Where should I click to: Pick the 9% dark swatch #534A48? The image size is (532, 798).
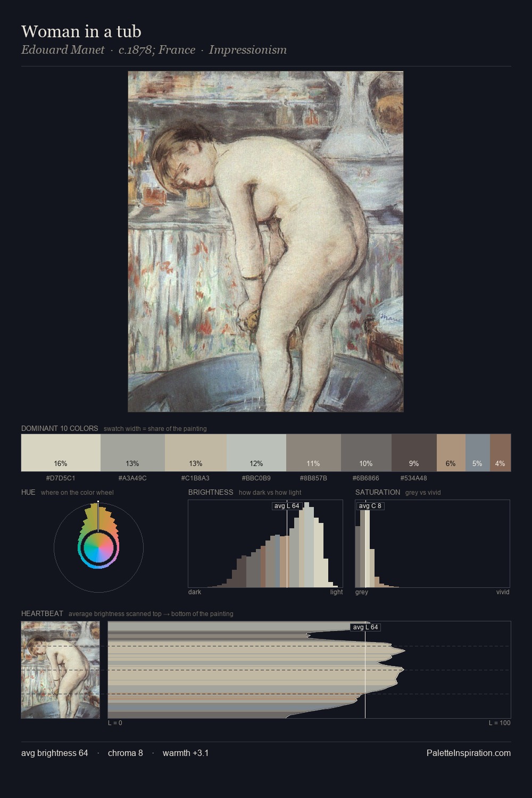click(x=414, y=453)
